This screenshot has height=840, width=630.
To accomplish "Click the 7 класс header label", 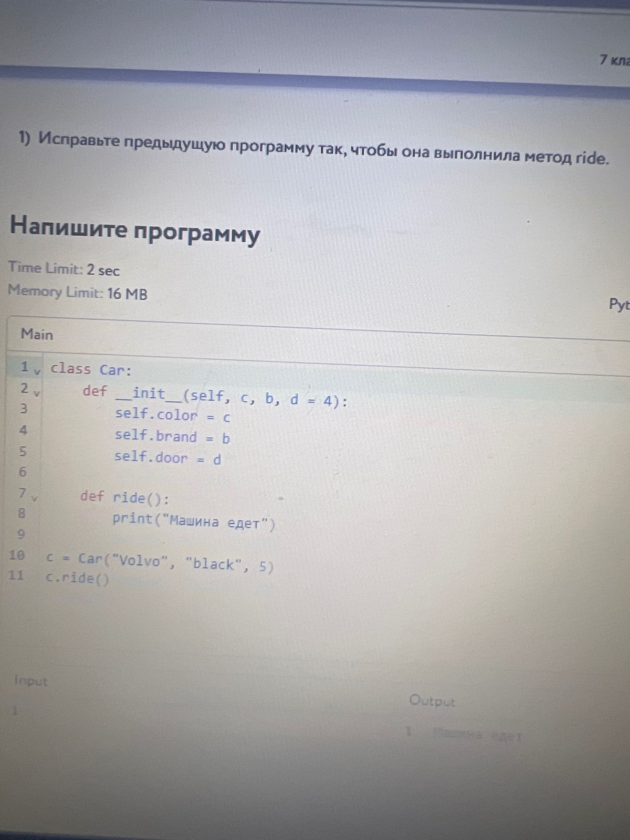I will 615,60.
